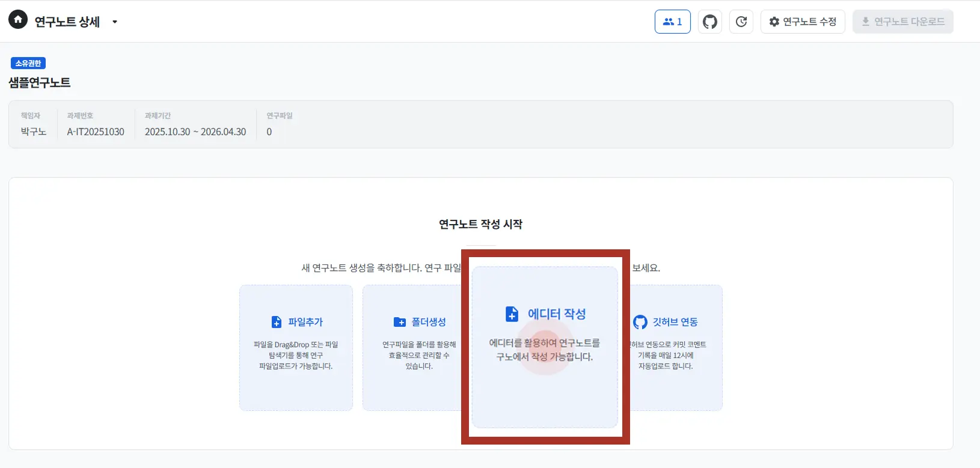
Task: Click the 파일추가 file-plus icon
Action: 277,322
